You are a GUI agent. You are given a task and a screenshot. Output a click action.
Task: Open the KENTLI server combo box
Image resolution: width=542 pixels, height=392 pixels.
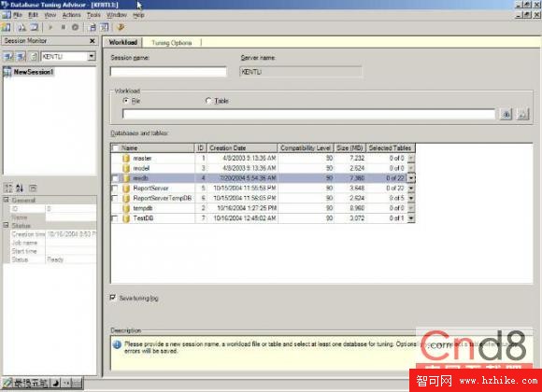coord(92,56)
